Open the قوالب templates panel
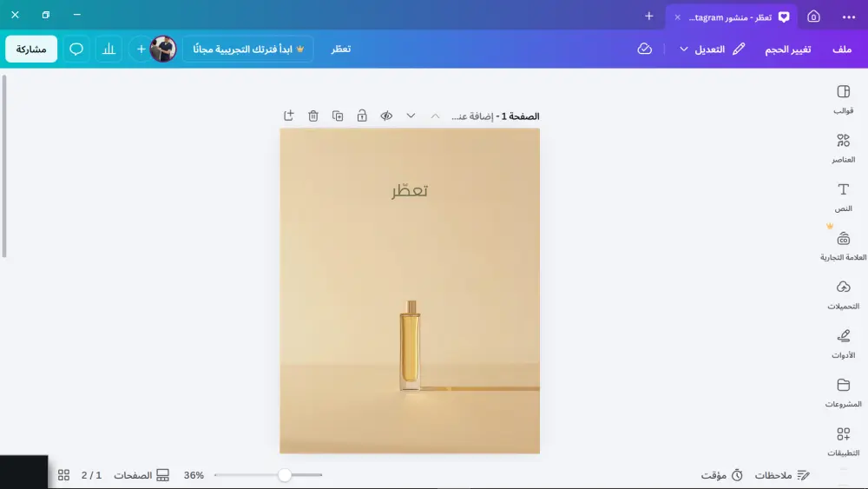This screenshot has height=489, width=868. (843, 99)
